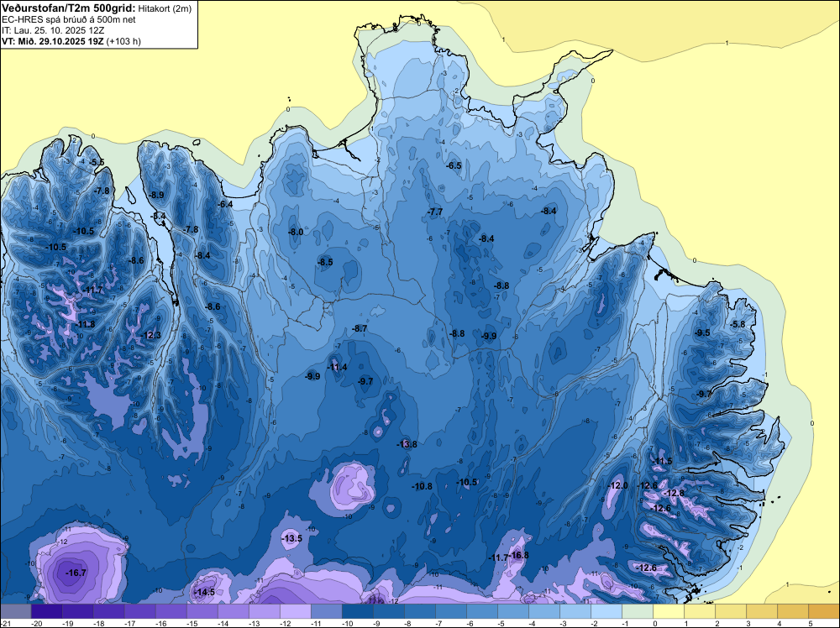This screenshot has width=840, height=628.
Task: Click the valid time 'VT: Mið. 29.10.2025 19Z'
Action: (x=53, y=41)
